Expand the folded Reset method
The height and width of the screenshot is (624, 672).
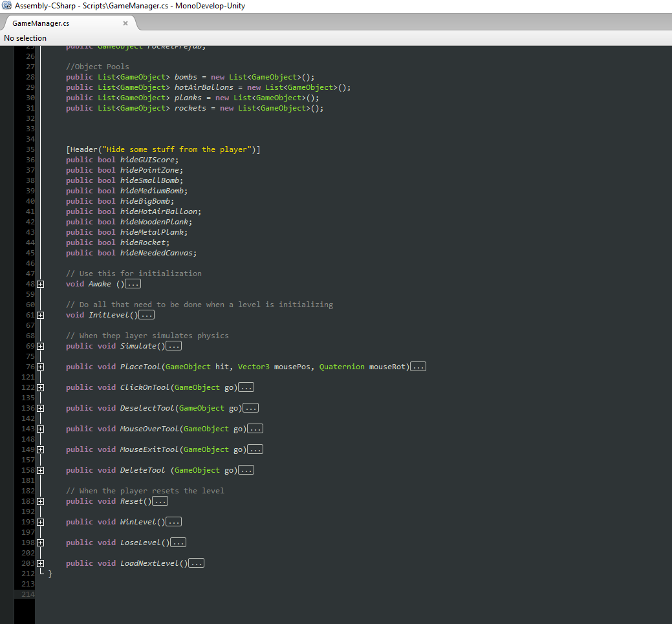[40, 501]
